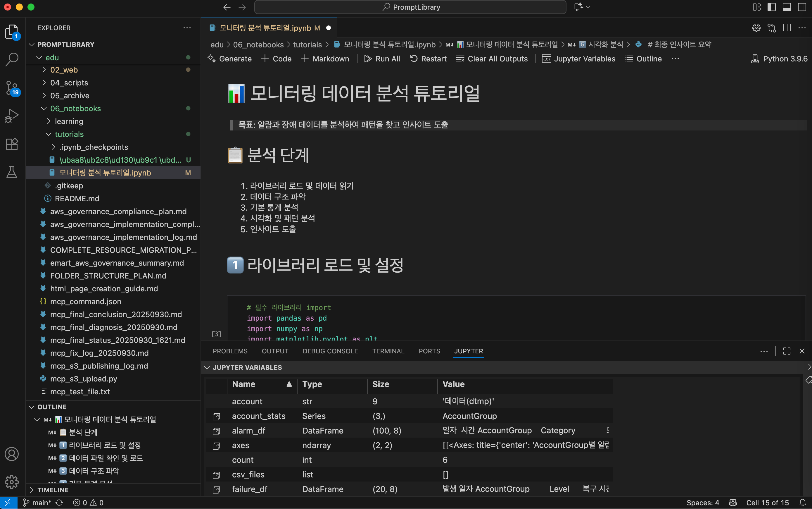Select the Python 3.9.6 kernel picker
The image size is (812, 509).
[x=779, y=59]
